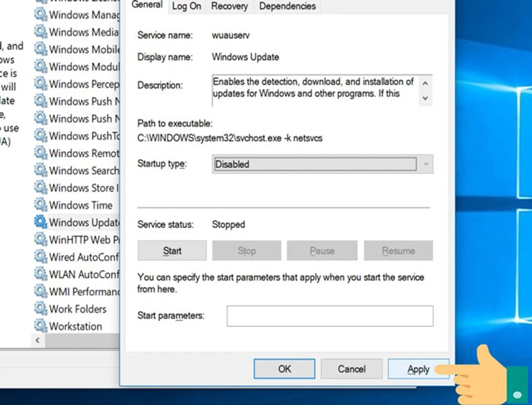Switch to the Log On tab
This screenshot has width=532, height=405.
pos(187,6)
